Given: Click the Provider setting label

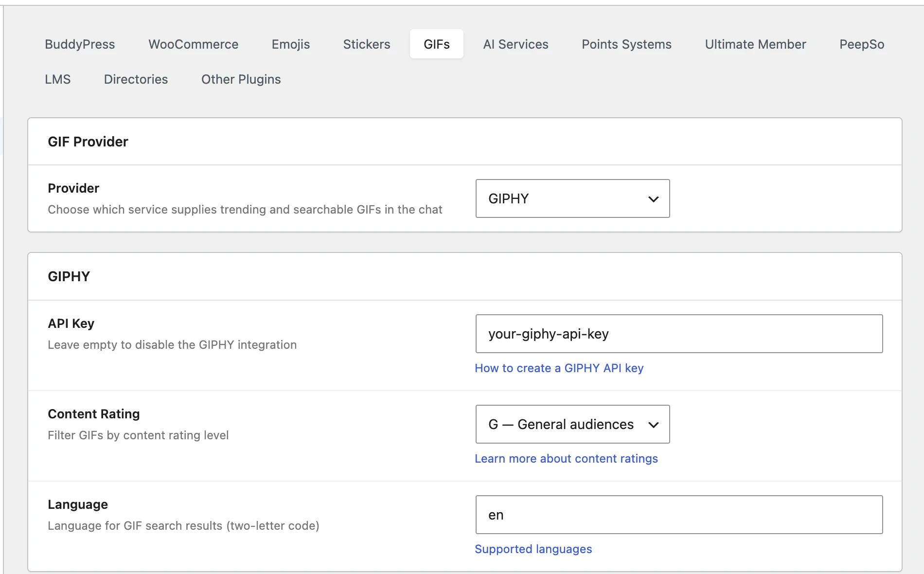Looking at the screenshot, I should tap(73, 188).
